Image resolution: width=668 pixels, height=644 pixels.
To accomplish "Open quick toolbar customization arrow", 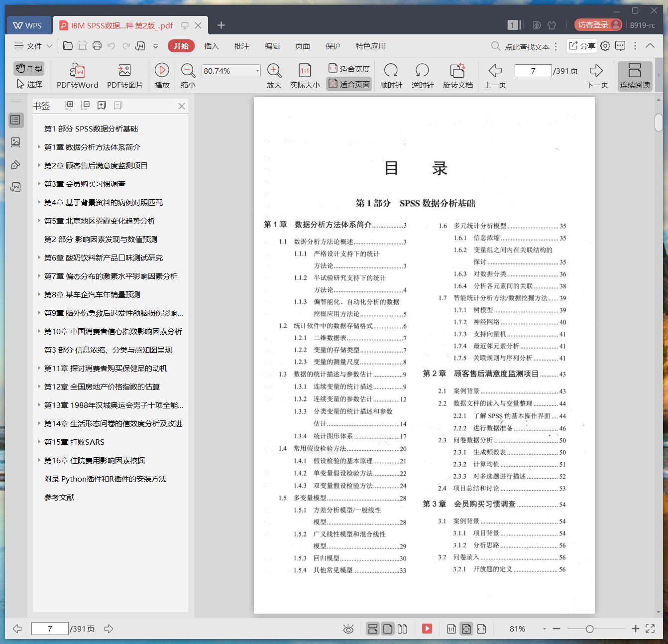I will click(x=155, y=46).
